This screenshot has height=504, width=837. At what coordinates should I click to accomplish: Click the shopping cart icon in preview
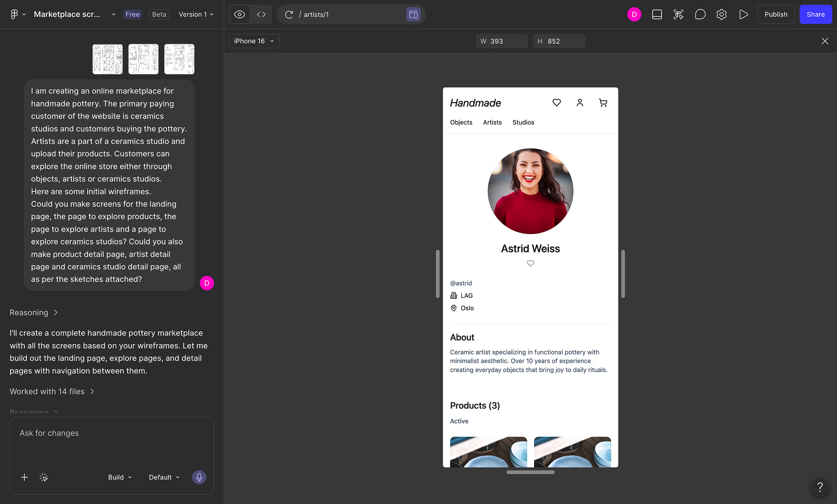(603, 103)
